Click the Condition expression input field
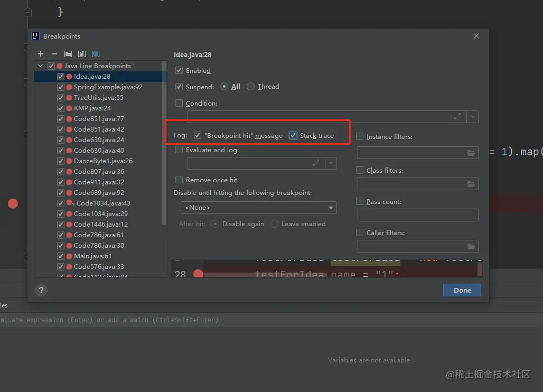Image resolution: width=543 pixels, height=392 pixels. click(x=327, y=117)
